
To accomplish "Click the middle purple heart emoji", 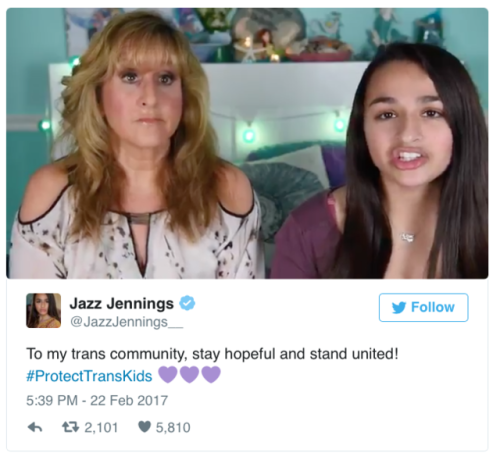I will pyautogui.click(x=189, y=374).
